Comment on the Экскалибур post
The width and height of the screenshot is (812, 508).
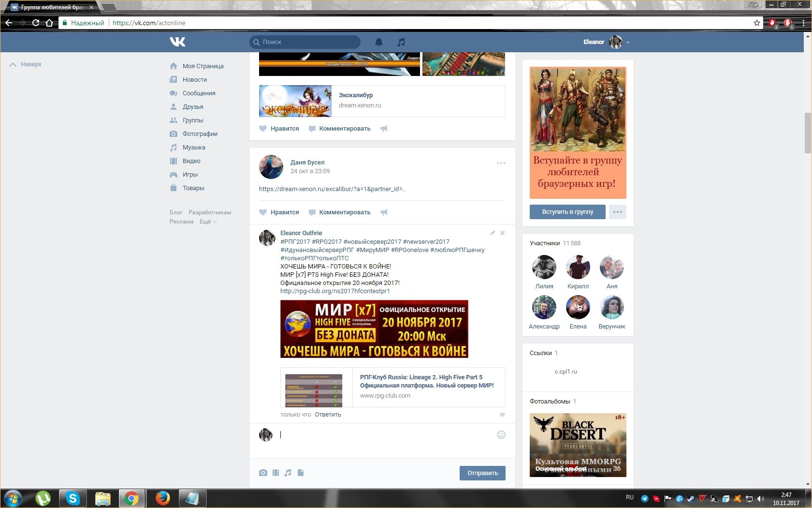coord(340,129)
